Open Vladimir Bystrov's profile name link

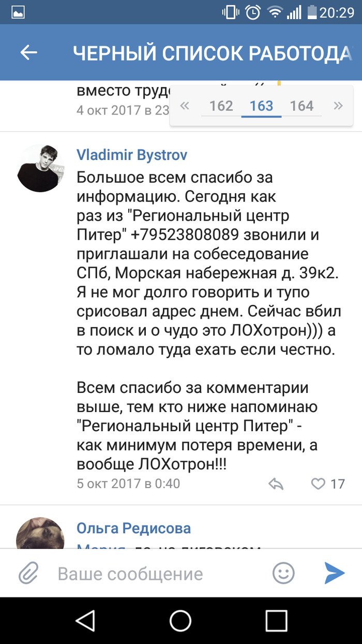[132, 155]
